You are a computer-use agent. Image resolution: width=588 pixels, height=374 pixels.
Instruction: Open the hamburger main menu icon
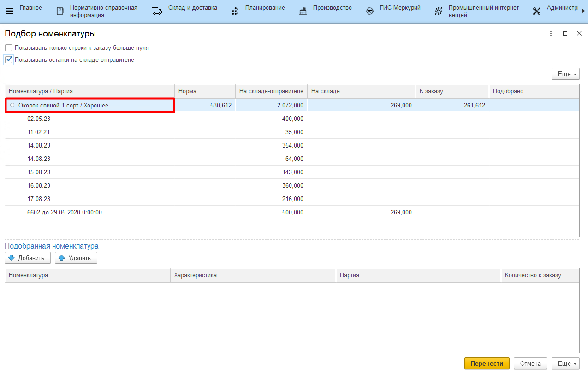(x=9, y=12)
